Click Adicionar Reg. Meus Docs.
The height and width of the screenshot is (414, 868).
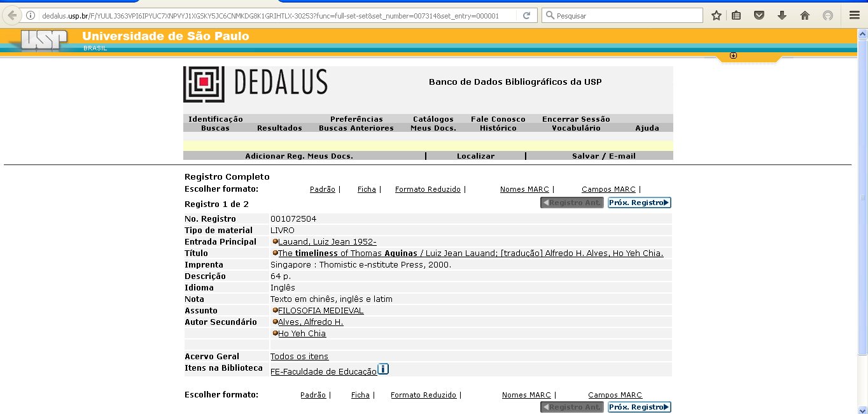point(299,156)
